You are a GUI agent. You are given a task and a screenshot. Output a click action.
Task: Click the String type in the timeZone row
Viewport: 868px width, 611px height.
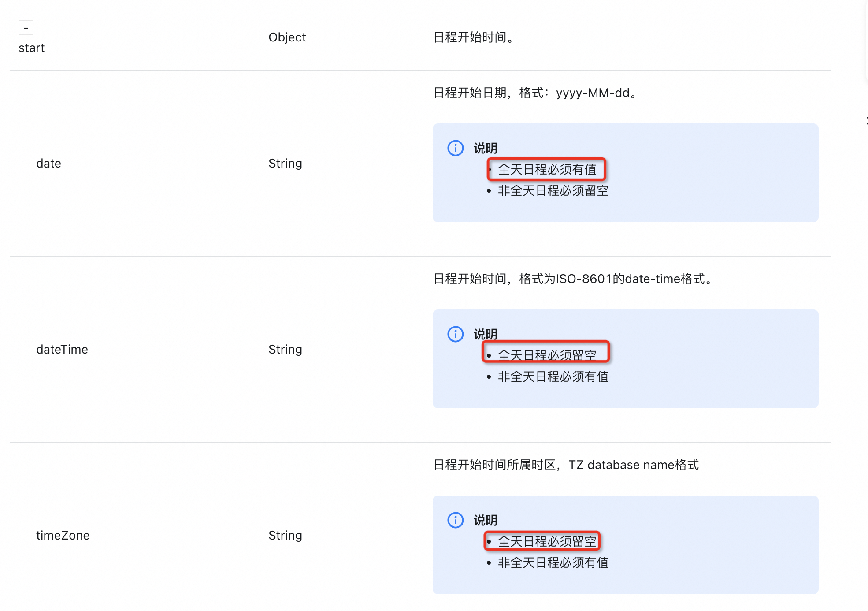pos(286,536)
